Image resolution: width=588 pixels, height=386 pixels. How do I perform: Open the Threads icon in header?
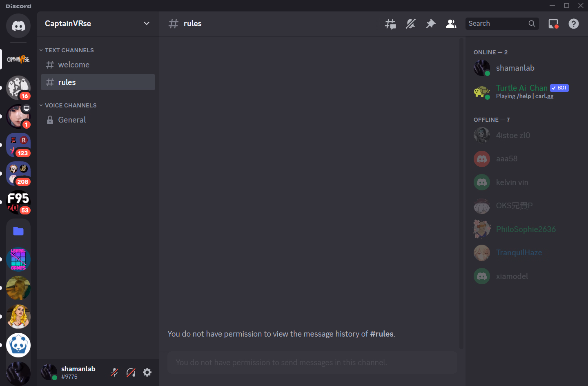click(x=390, y=24)
